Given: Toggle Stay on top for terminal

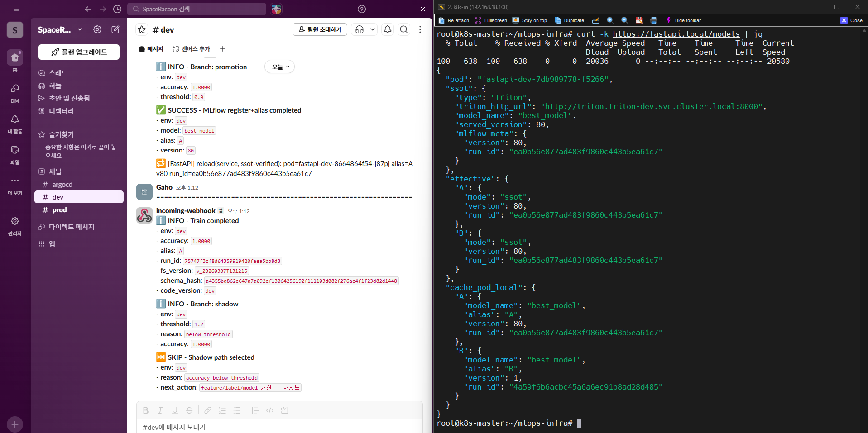Looking at the screenshot, I should [x=530, y=20].
